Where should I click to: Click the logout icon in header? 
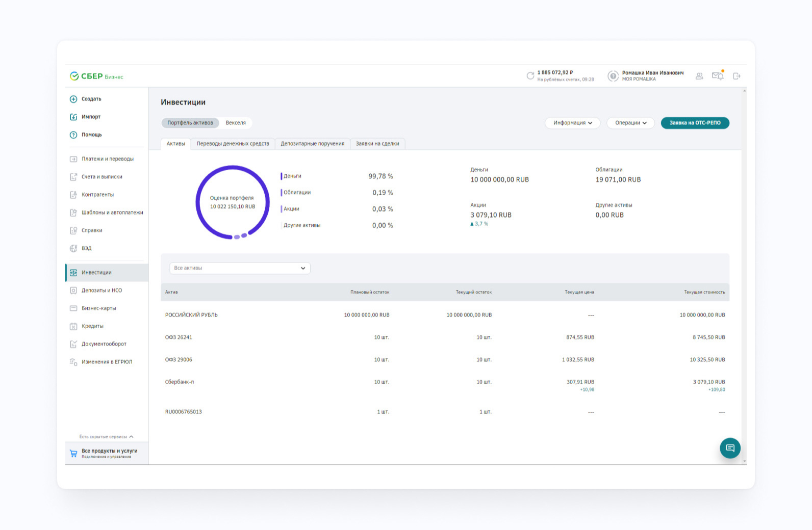[x=737, y=76]
